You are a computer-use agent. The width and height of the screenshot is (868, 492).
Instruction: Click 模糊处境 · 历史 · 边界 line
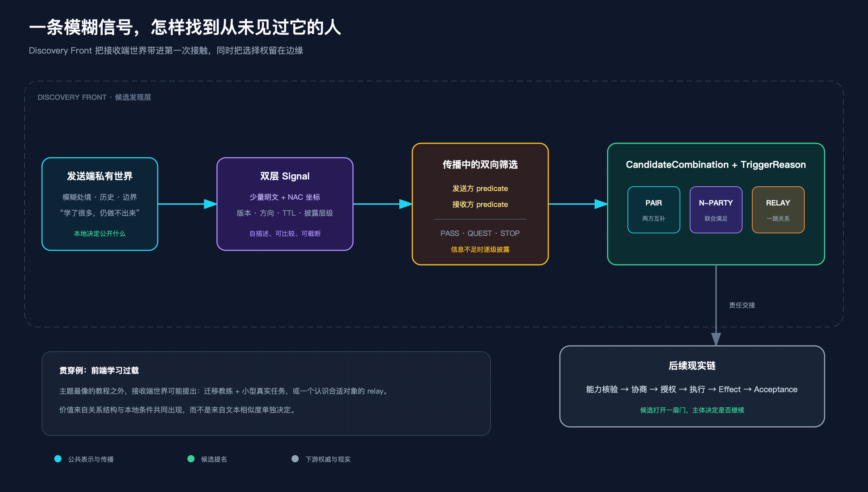pos(100,197)
